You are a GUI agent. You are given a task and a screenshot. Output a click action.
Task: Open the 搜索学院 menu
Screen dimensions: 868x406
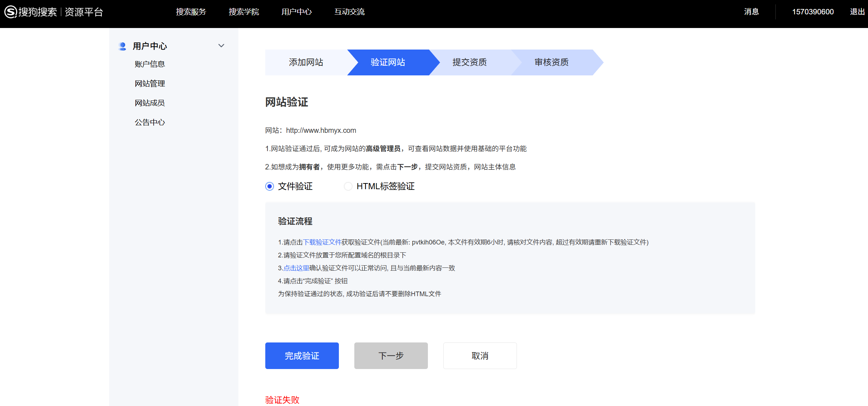[x=244, y=12]
